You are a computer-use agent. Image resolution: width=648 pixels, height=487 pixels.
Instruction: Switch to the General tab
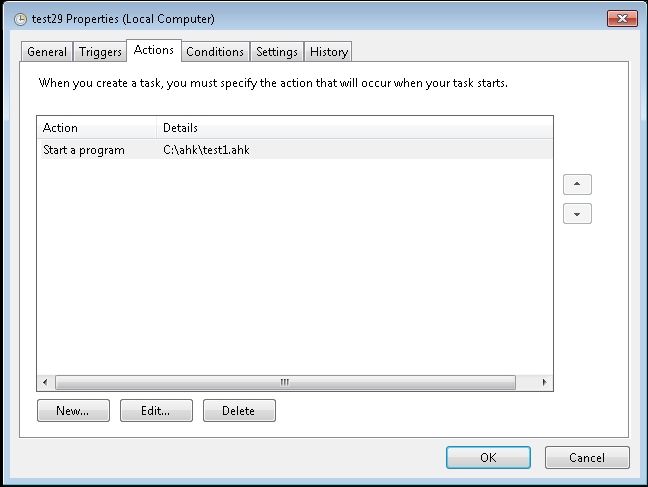(47, 52)
